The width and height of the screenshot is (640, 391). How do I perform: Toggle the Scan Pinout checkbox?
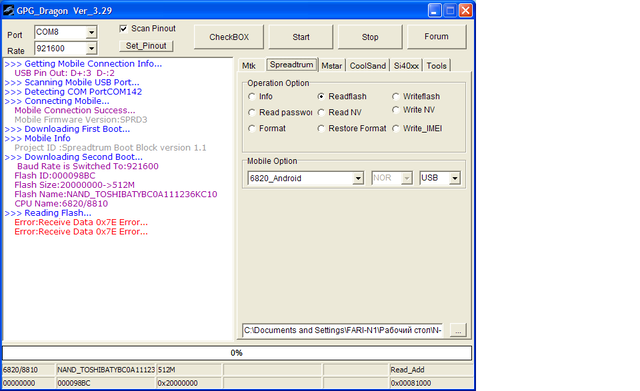coord(123,29)
